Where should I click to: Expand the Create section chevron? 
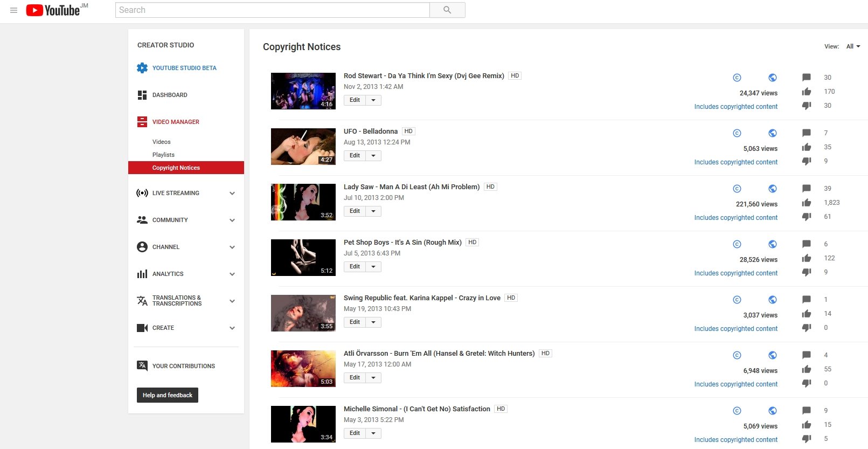tap(232, 328)
